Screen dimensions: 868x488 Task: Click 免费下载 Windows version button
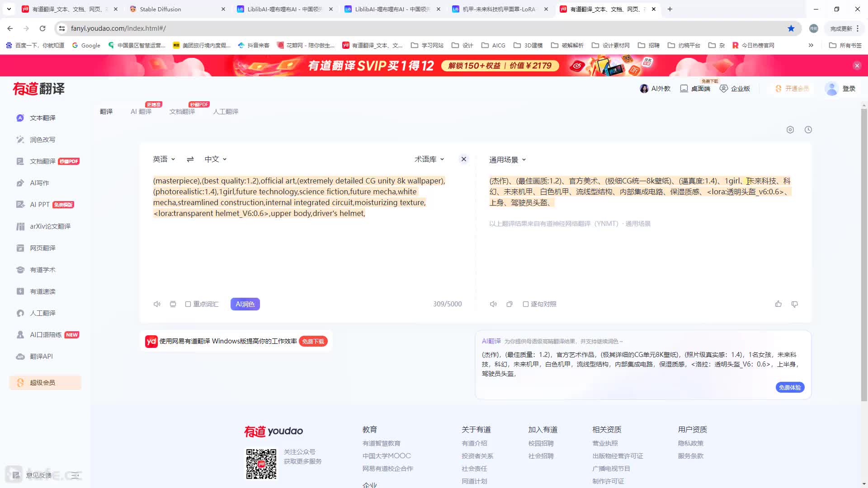click(313, 341)
